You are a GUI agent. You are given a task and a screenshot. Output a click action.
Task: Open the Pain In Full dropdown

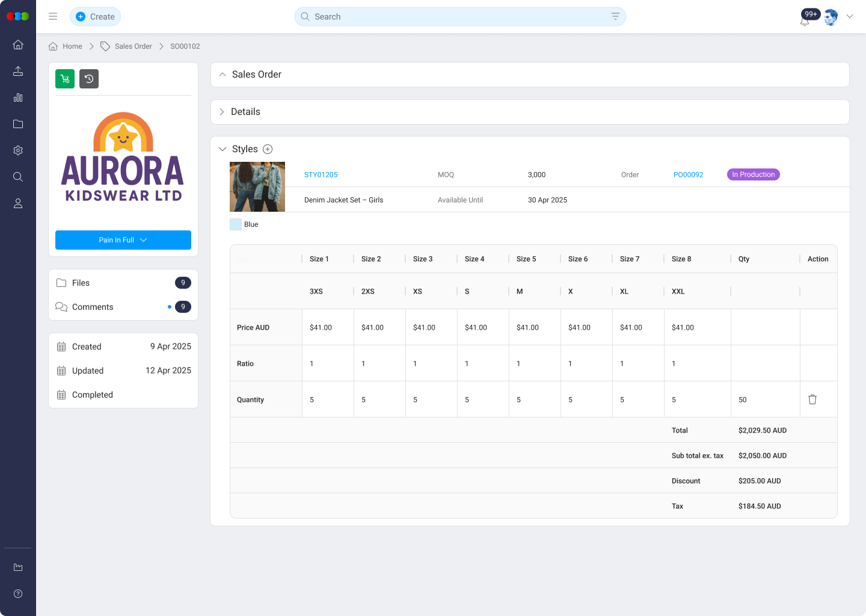123,239
